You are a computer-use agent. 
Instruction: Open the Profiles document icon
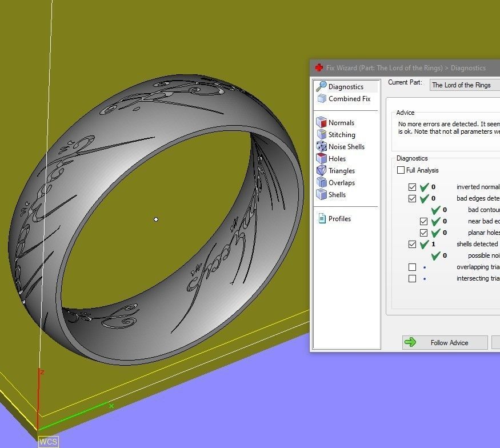tap(322, 218)
